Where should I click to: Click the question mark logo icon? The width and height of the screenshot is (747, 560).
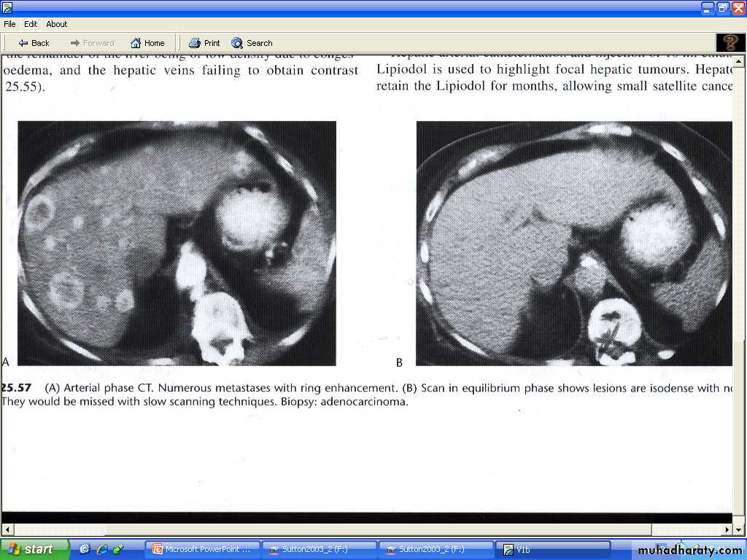(730, 42)
